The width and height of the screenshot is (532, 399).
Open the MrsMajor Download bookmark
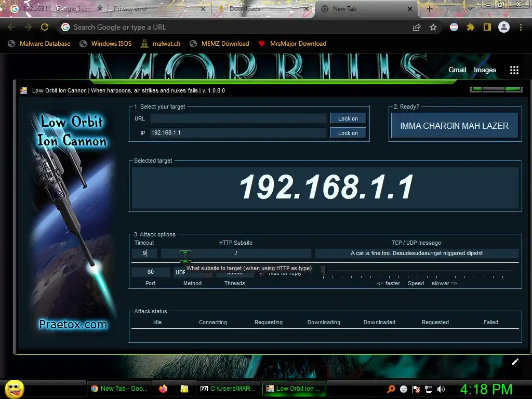tap(292, 44)
